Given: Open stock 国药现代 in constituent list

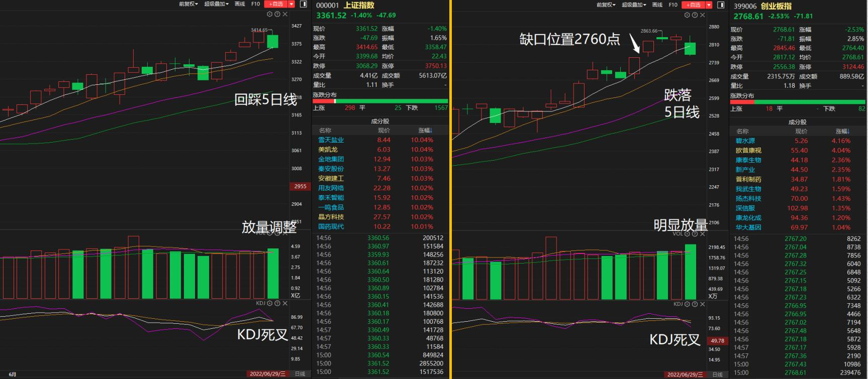Looking at the screenshot, I should pos(331,226).
